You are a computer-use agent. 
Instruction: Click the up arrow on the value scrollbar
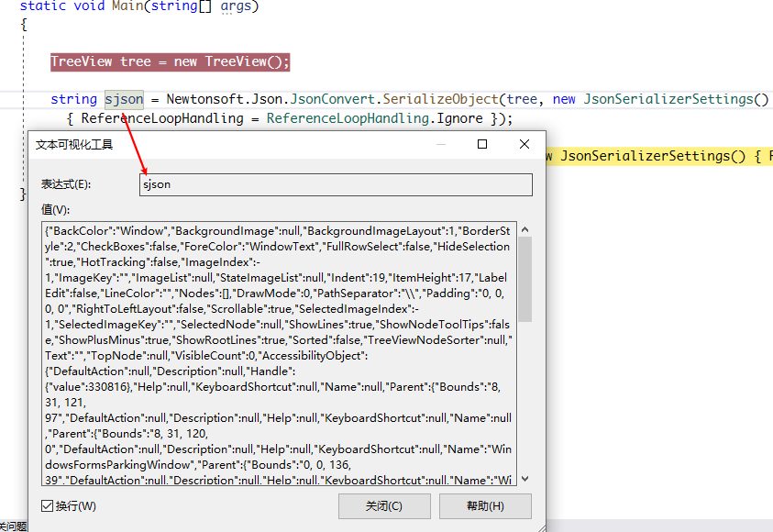point(525,228)
